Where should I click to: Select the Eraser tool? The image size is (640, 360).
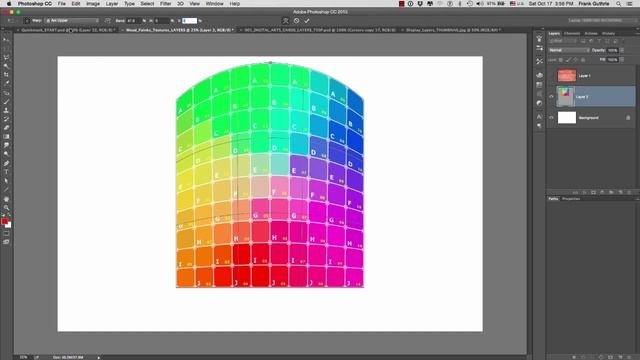6,128
